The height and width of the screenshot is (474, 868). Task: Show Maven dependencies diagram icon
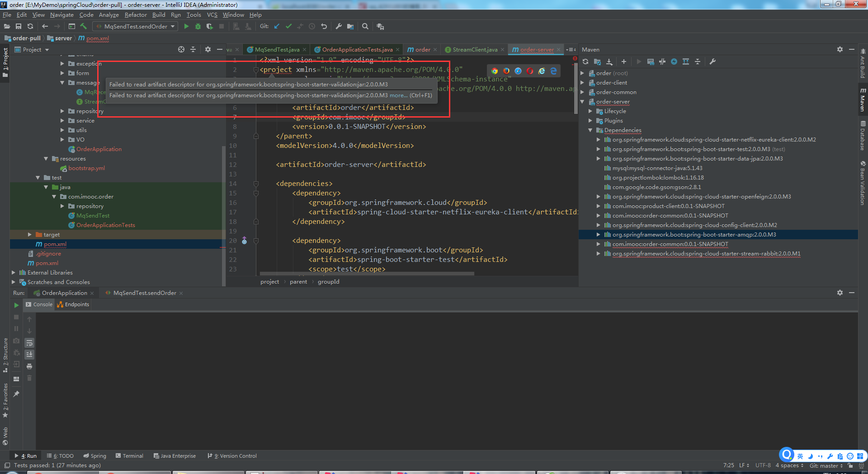[686, 62]
